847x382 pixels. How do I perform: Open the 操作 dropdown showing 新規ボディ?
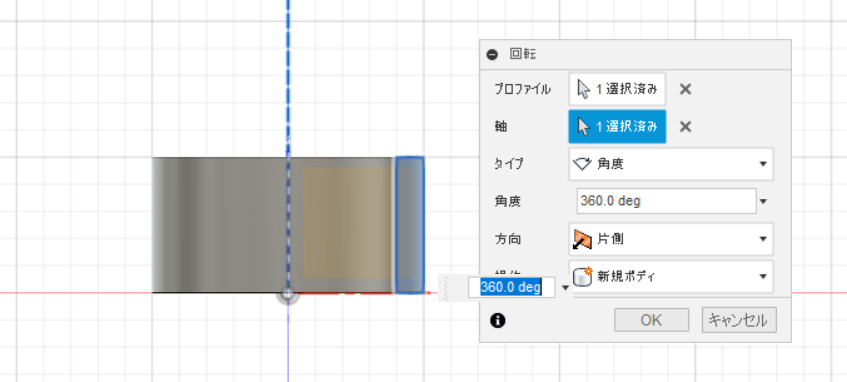tap(671, 277)
